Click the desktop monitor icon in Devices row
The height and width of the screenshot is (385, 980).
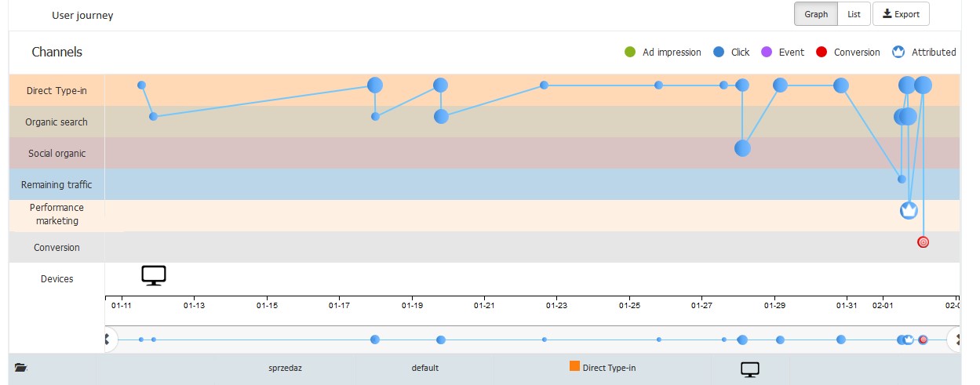tap(154, 275)
